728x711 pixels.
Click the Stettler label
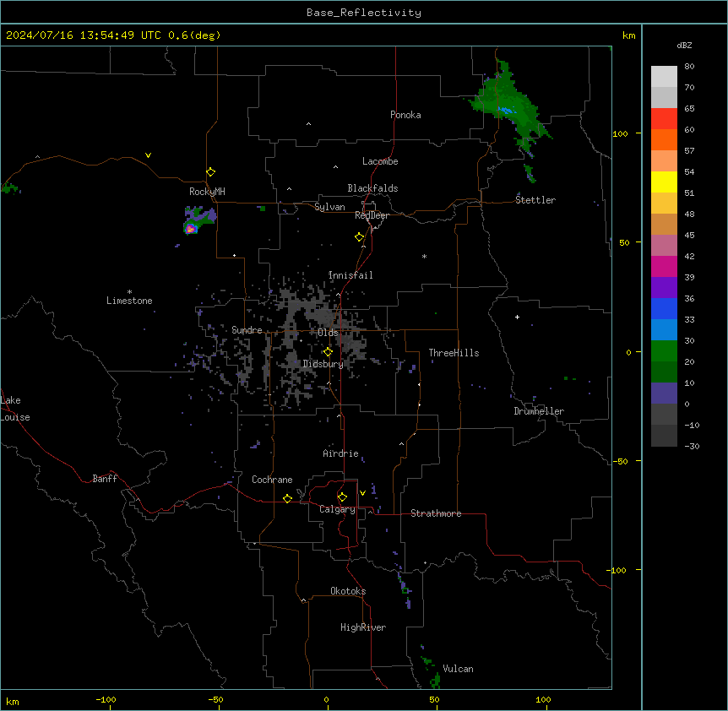[535, 200]
